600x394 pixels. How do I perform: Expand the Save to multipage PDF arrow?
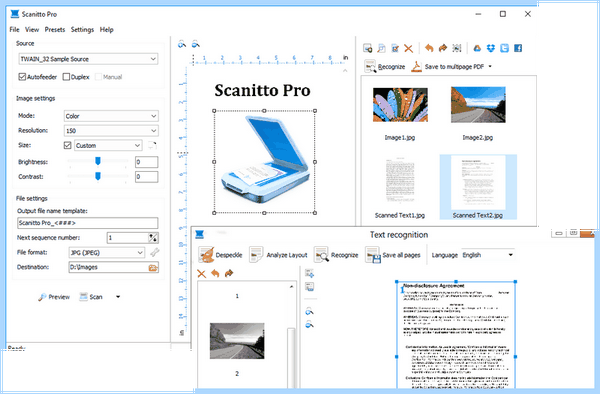[490, 67]
